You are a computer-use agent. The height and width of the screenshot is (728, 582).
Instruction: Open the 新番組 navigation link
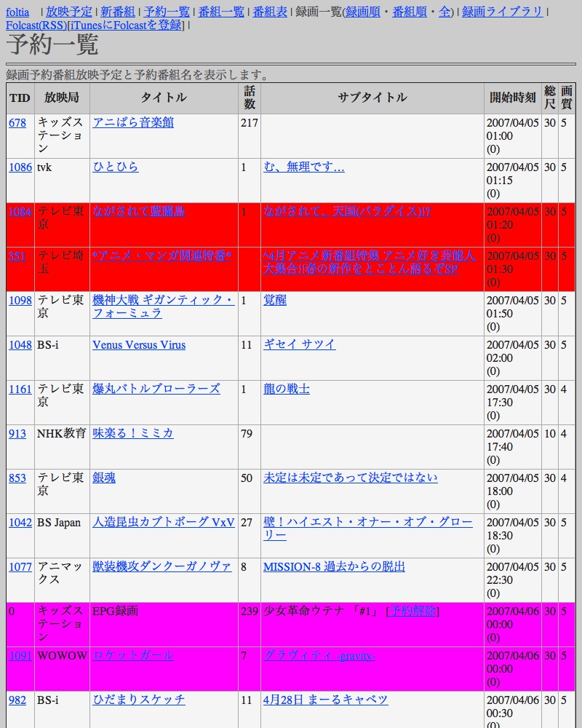117,12
